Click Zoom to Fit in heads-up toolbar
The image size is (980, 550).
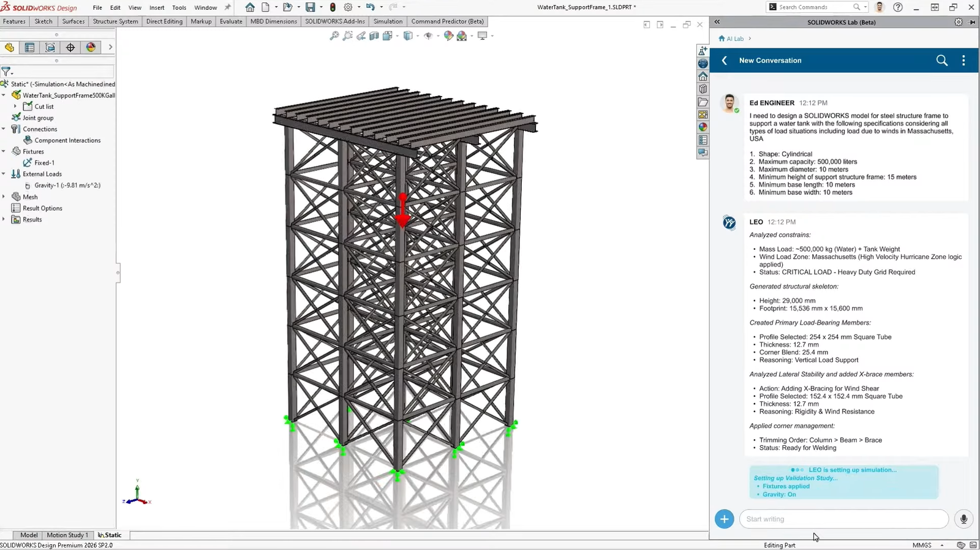coord(334,36)
